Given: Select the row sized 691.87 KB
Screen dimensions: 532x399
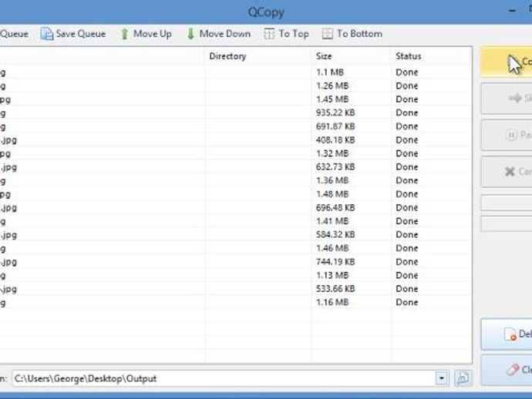Looking at the screenshot, I should pos(236,126).
